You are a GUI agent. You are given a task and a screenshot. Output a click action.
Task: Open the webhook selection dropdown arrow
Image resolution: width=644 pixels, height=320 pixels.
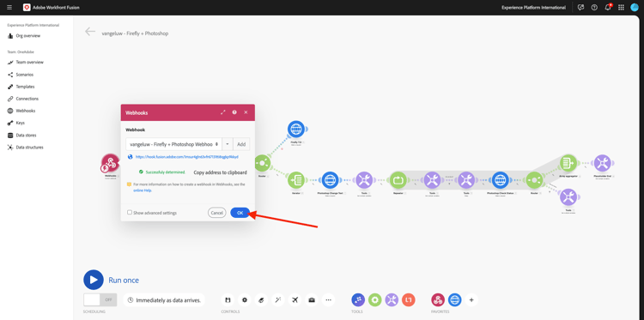coord(228,144)
